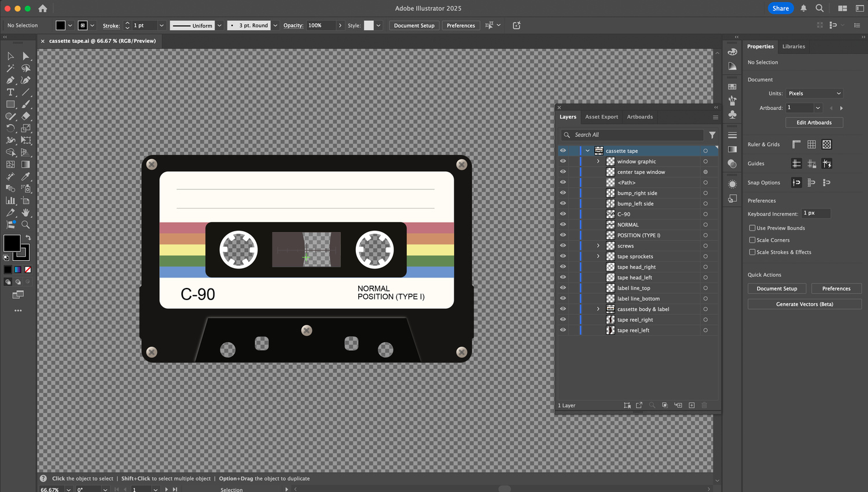Switch to the Artboards tab
The height and width of the screenshot is (492, 868).
coord(639,117)
